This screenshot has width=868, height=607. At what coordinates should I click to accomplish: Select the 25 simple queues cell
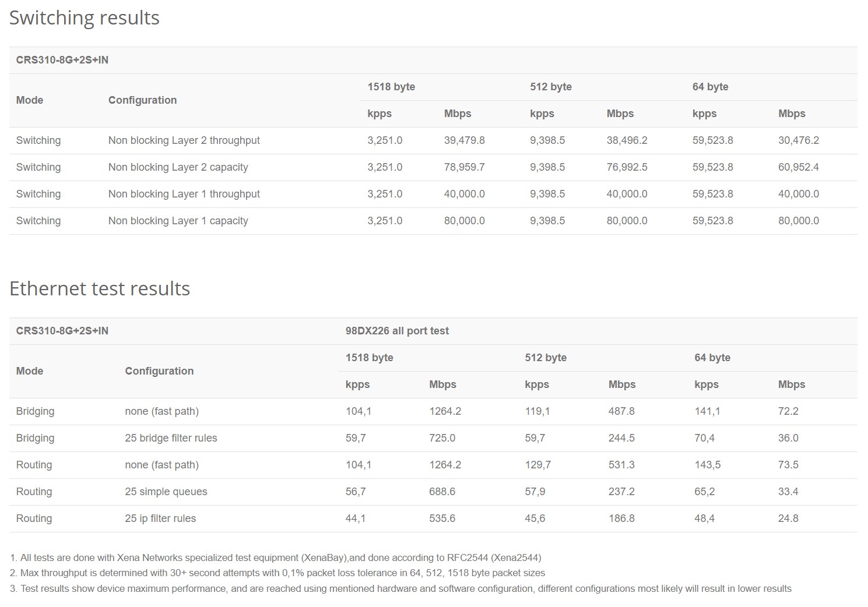[166, 492]
